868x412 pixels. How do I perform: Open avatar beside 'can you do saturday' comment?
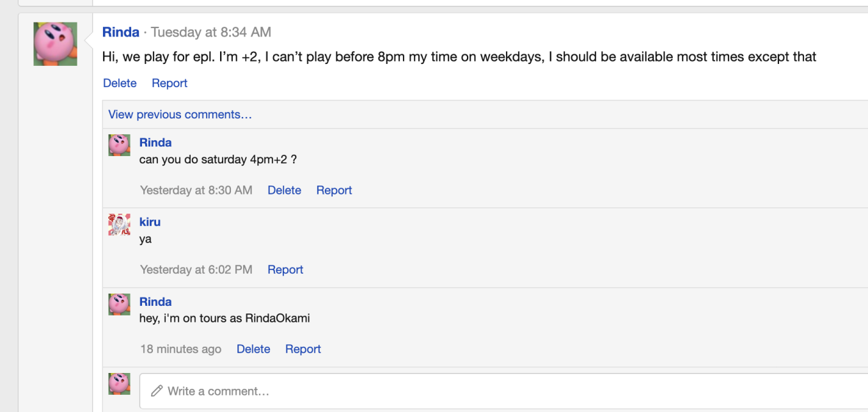pos(120,145)
